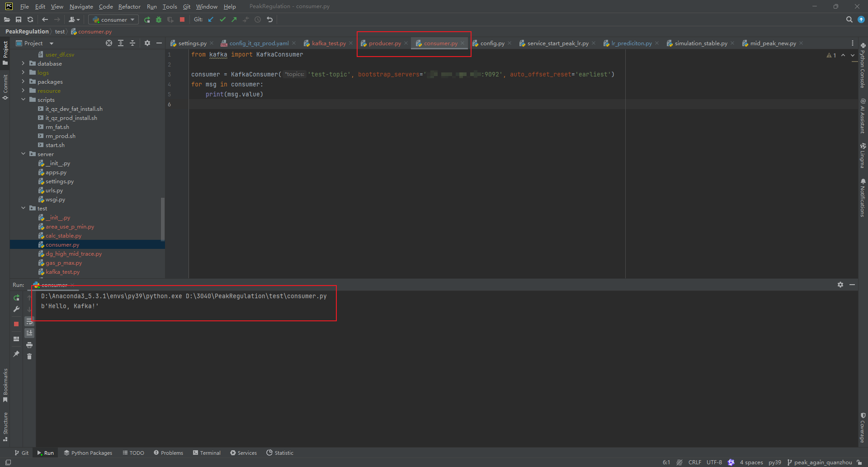Screen dimensions: 868x467
Task: Stop consumer in the Run panel
Action: click(16, 324)
